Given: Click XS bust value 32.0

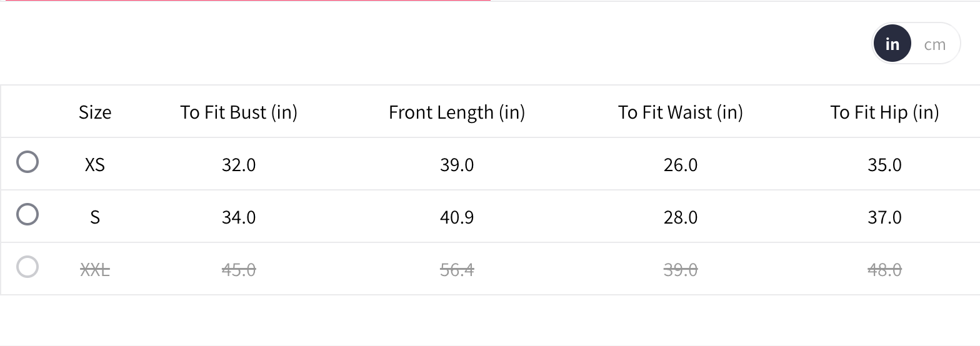Looking at the screenshot, I should coord(239,165).
